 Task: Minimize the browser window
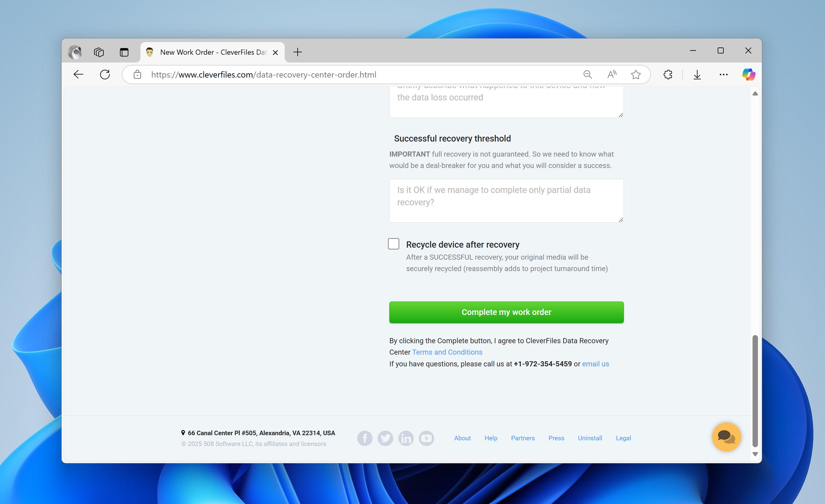693,50
